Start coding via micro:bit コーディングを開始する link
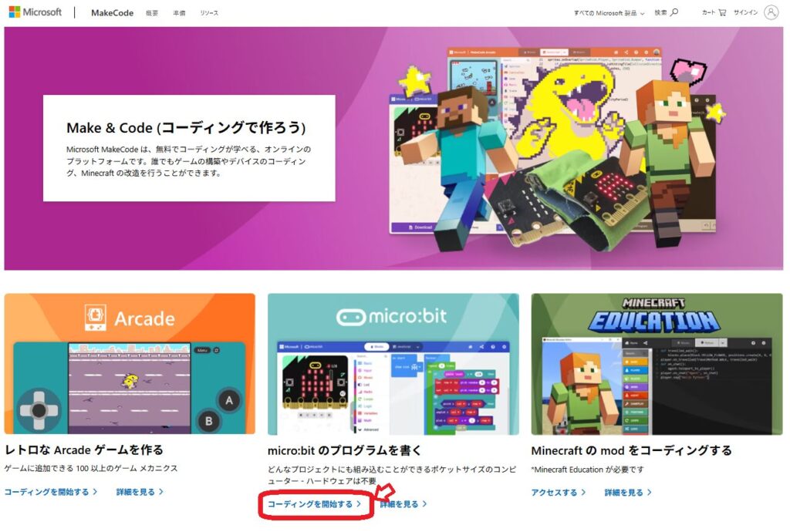The image size is (790, 532). tap(315, 503)
